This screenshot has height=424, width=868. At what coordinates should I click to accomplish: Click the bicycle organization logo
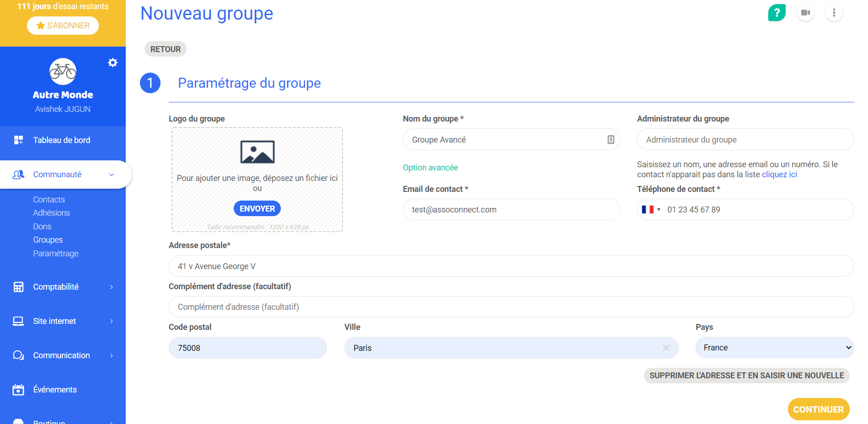(x=63, y=71)
